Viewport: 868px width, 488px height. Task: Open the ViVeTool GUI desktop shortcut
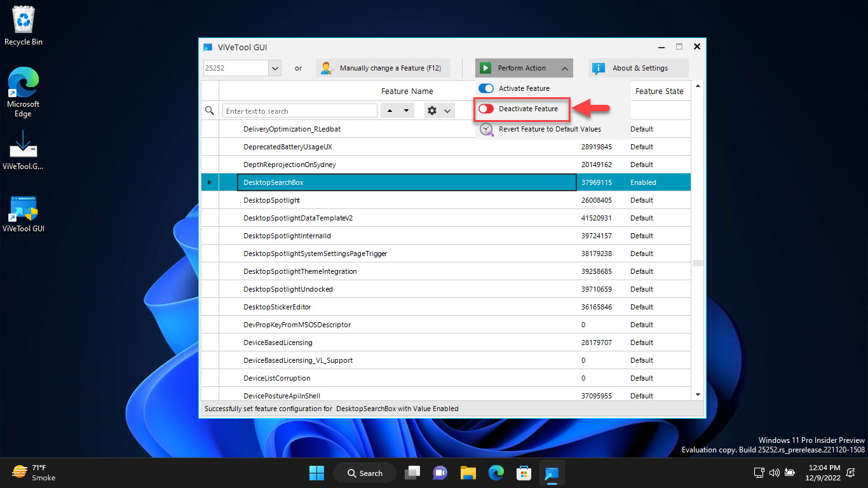pyautogui.click(x=24, y=214)
